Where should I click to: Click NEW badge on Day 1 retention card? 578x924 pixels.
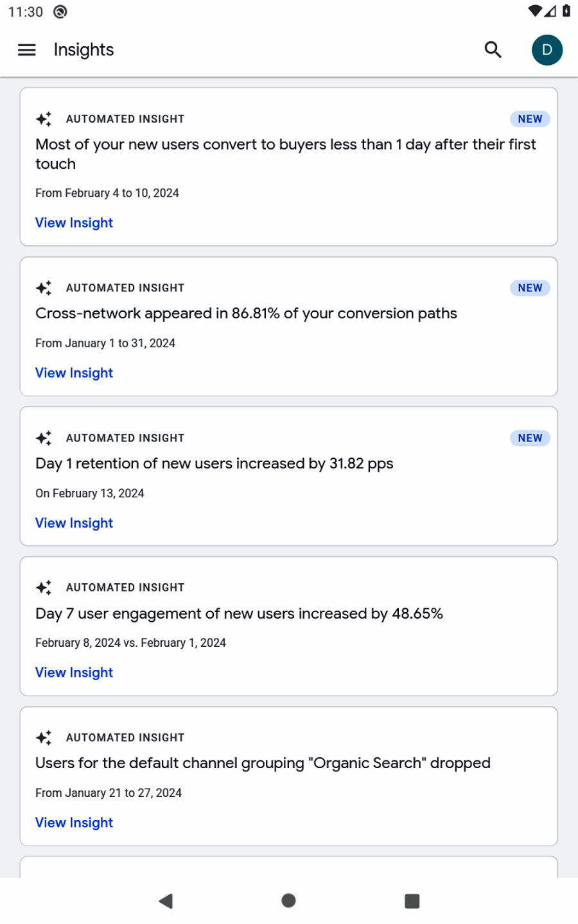pos(530,438)
